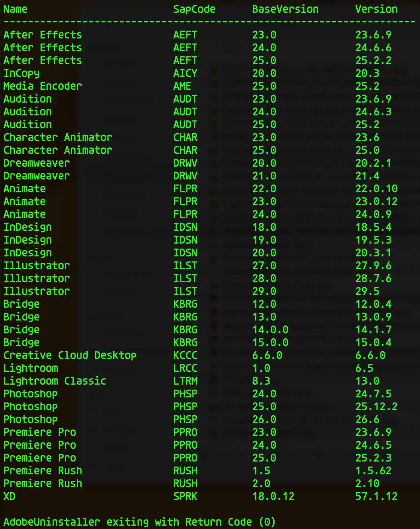This screenshot has height=529, width=420.
Task: Select Premiere Rush version 1.5.62
Action: click(x=373, y=471)
